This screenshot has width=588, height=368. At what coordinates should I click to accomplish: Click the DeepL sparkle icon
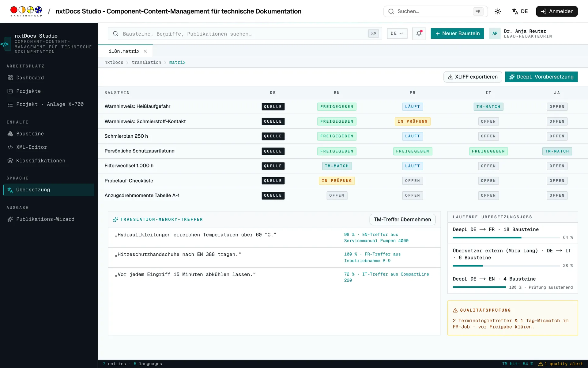pos(512,77)
